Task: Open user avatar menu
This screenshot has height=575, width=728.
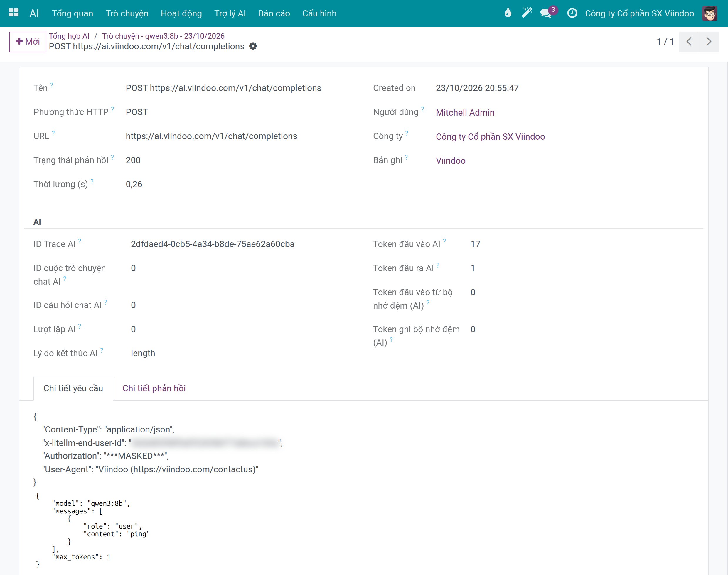Action: click(710, 13)
